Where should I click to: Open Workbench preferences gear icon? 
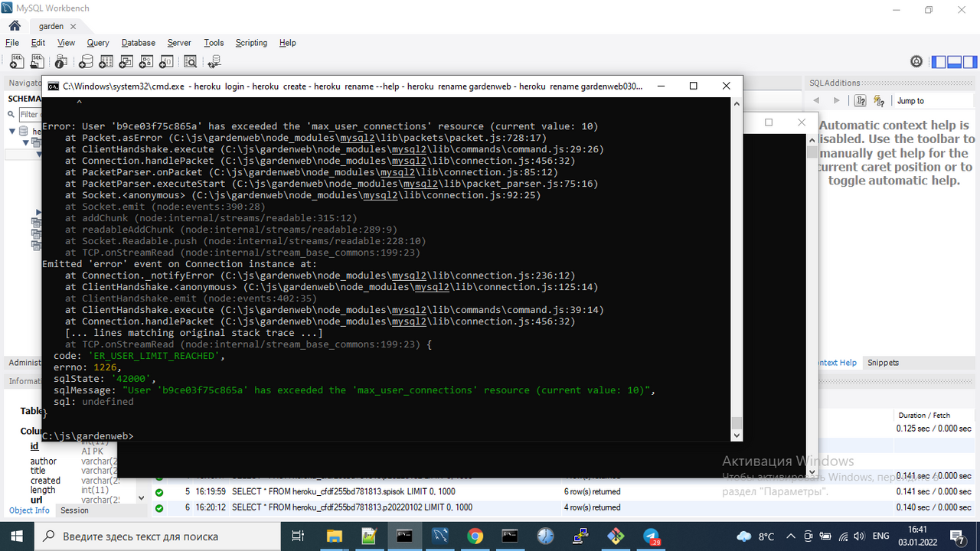pos(916,62)
